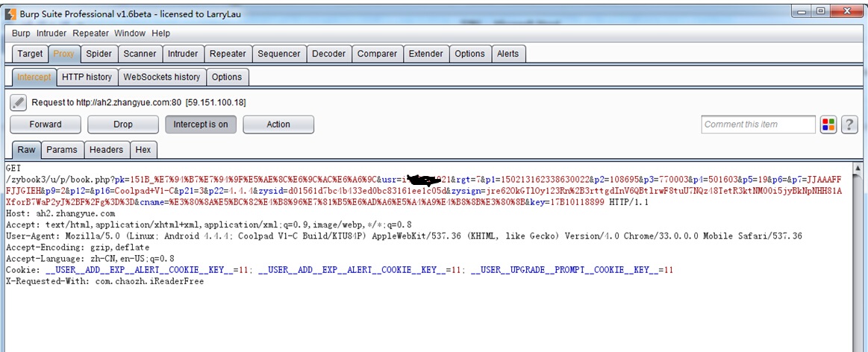The image size is (868, 352).
Task: Open the Action button menu
Action: tap(278, 125)
